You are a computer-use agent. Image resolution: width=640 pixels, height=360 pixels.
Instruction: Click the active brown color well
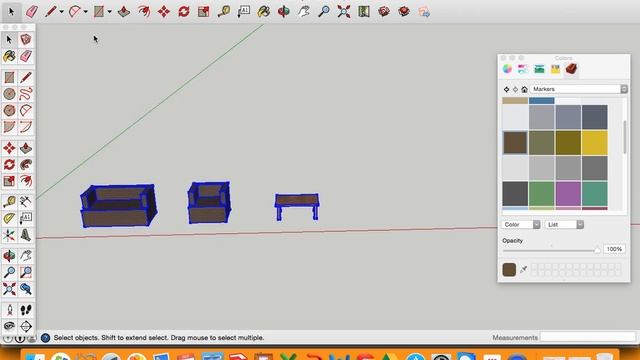[x=509, y=270]
